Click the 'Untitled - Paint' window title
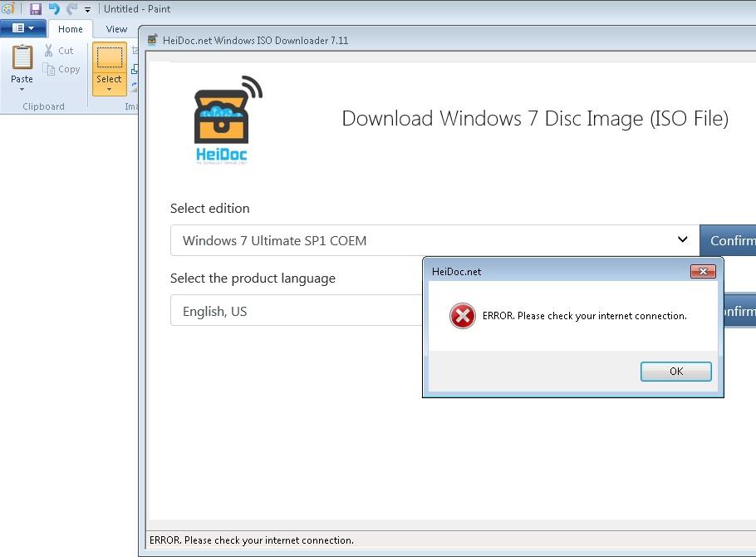This screenshot has height=557, width=756. coord(137,8)
